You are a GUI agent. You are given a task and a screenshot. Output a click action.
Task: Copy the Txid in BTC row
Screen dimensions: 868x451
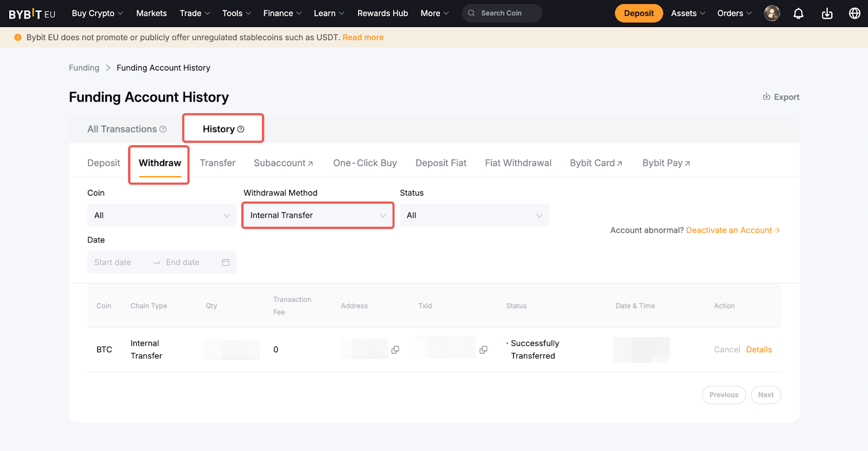pos(483,350)
